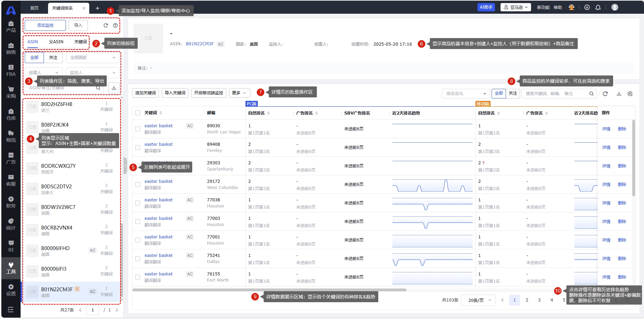Open the 排名变化 filter dropdown
Image resolution: width=644 pixels, height=319 pixels.
click(466, 94)
